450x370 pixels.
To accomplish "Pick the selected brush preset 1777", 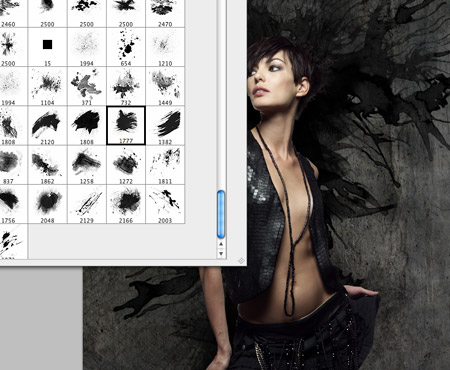I will [x=126, y=126].
